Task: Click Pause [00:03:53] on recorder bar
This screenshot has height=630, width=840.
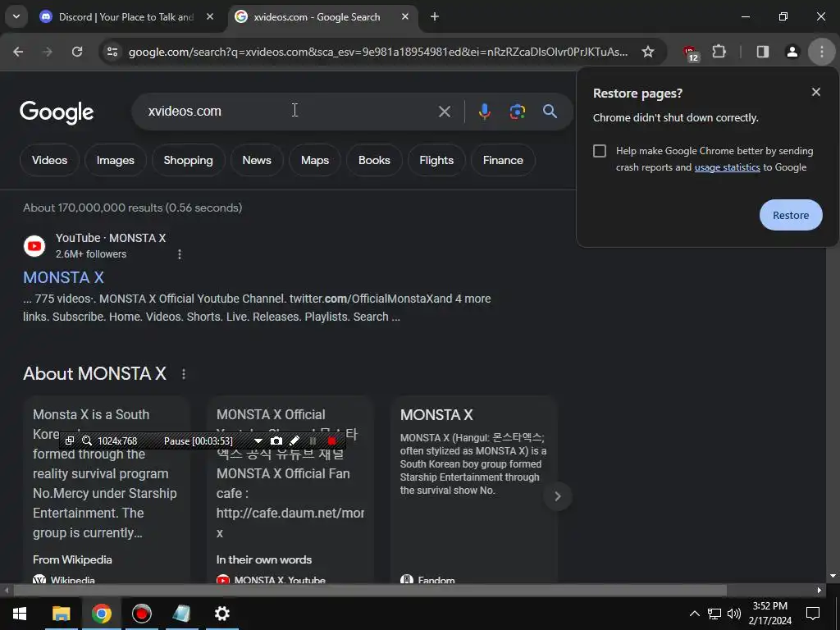Action: coord(199,441)
